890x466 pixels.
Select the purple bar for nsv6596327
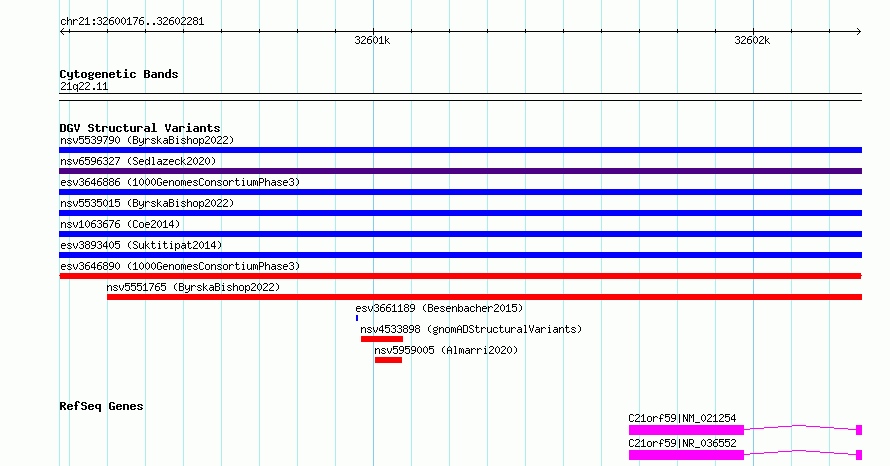pos(460,171)
